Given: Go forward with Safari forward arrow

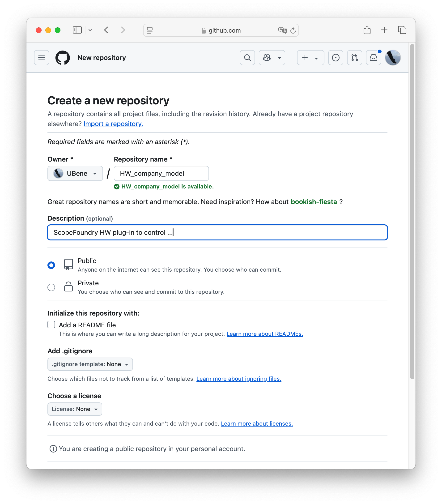Looking at the screenshot, I should tap(123, 30).
